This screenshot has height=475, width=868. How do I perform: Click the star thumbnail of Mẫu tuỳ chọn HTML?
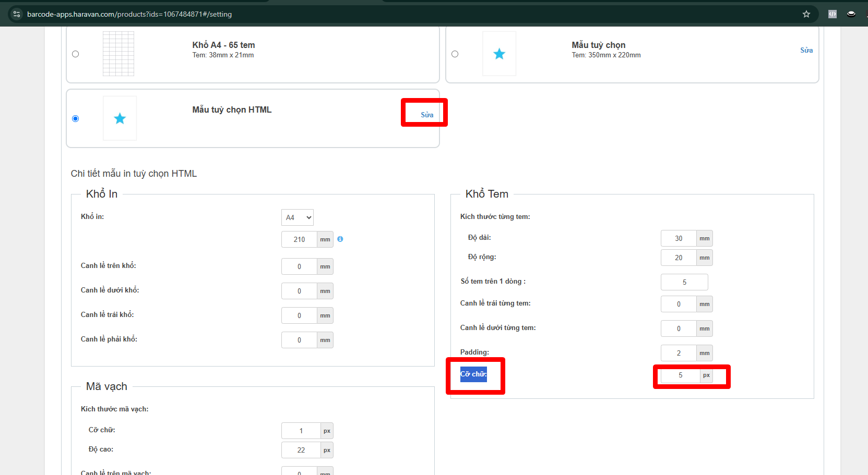point(120,118)
